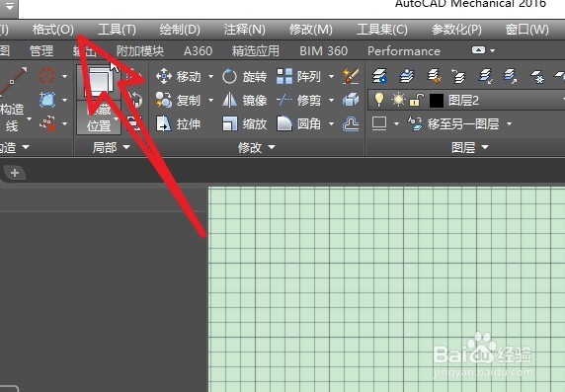Open the 窗口(W) menu

tap(527, 30)
